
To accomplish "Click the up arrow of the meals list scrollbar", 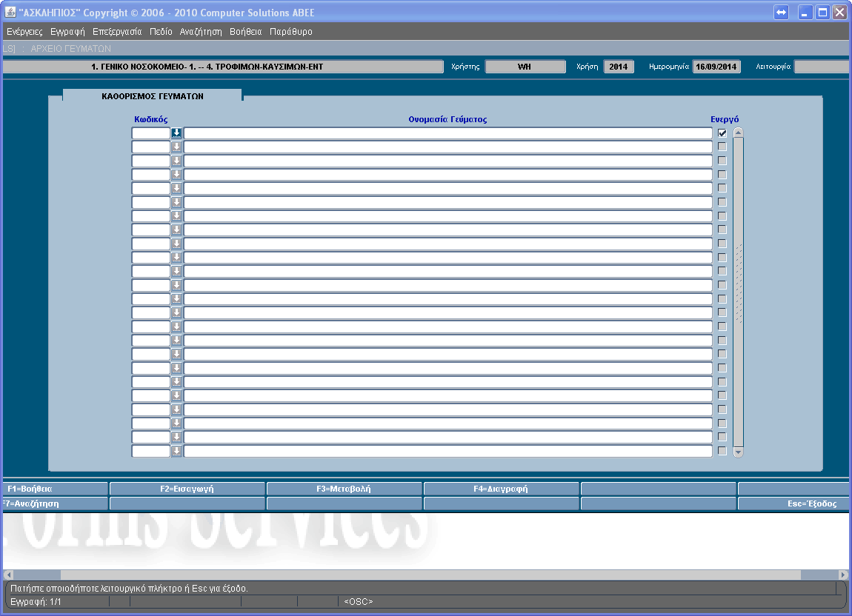I will pyautogui.click(x=738, y=133).
